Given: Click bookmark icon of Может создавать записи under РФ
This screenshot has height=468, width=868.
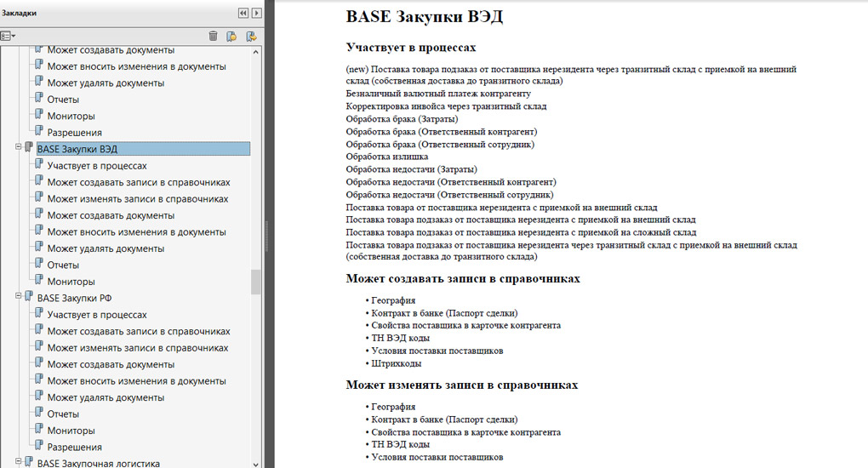Looking at the screenshot, I should [x=39, y=329].
